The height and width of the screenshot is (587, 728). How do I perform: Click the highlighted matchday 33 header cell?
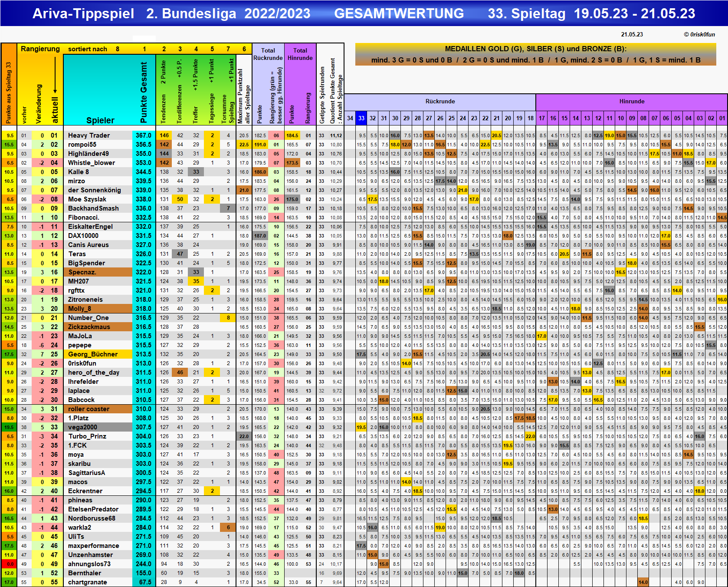[x=361, y=118]
